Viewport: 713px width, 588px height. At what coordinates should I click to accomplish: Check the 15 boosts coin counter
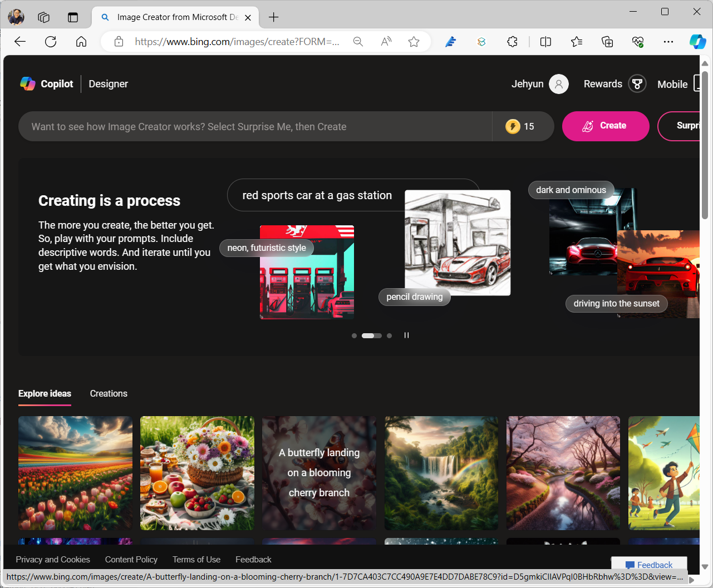pos(520,126)
